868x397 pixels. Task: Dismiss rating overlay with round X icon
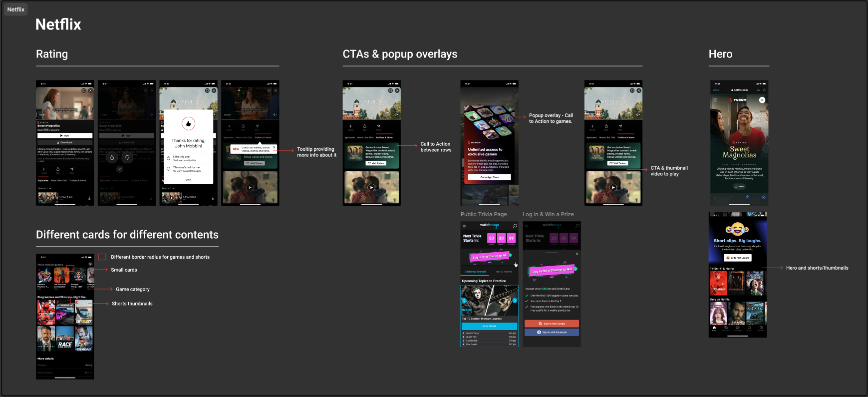pos(119,169)
